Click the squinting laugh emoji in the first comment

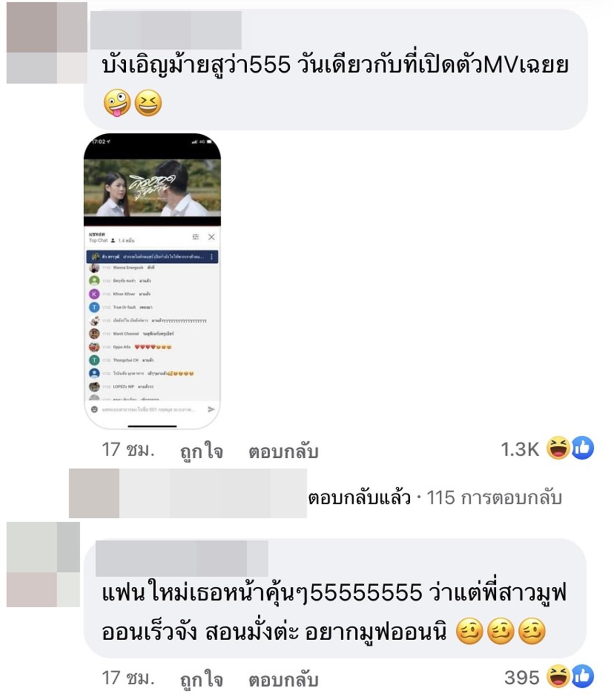click(148, 103)
